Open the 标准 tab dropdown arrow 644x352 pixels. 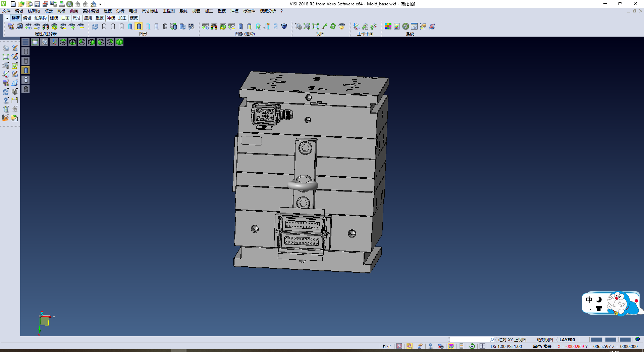click(7, 18)
